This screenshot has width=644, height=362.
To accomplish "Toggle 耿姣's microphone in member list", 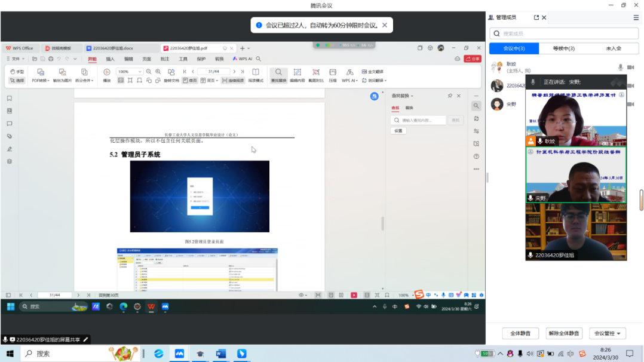I will [620, 67].
